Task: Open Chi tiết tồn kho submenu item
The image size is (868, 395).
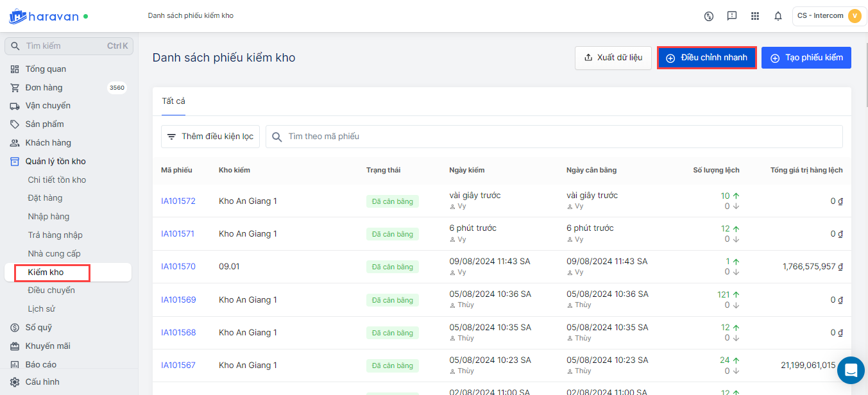Action: (x=56, y=180)
